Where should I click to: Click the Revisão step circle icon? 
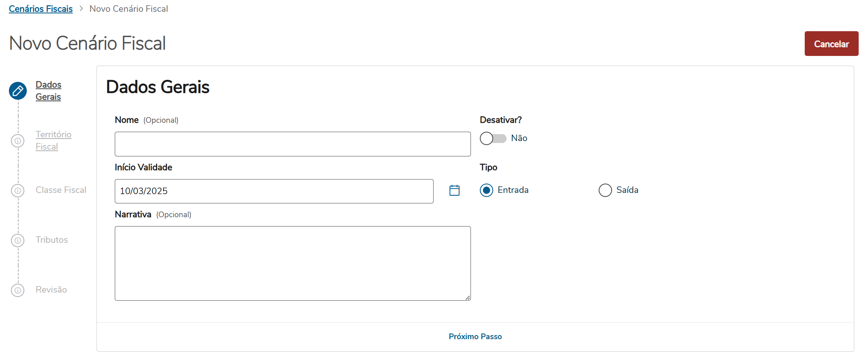coord(18,290)
